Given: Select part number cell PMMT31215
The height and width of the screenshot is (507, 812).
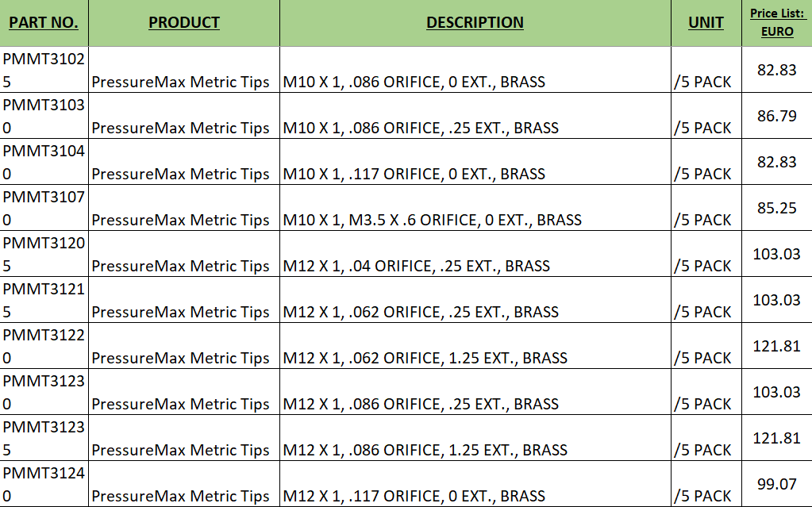Looking at the screenshot, I should (x=44, y=300).
